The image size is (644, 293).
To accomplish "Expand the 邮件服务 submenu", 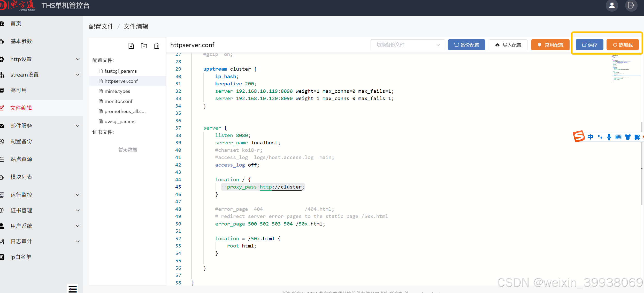I will (41, 126).
